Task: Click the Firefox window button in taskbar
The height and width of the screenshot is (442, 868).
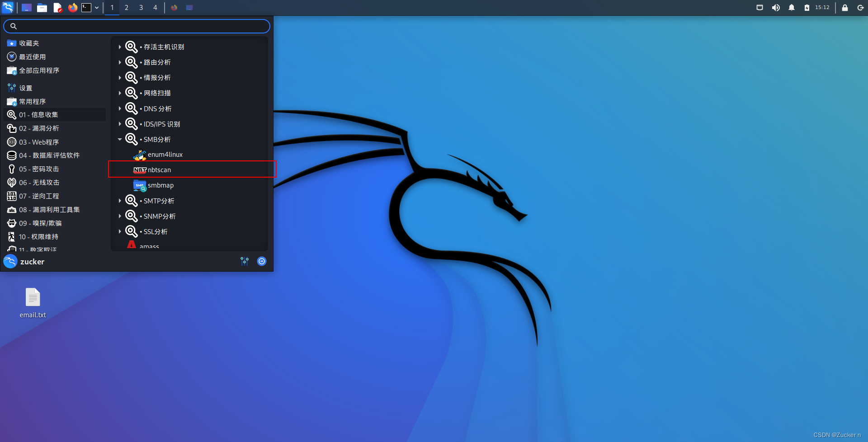Action: (174, 8)
